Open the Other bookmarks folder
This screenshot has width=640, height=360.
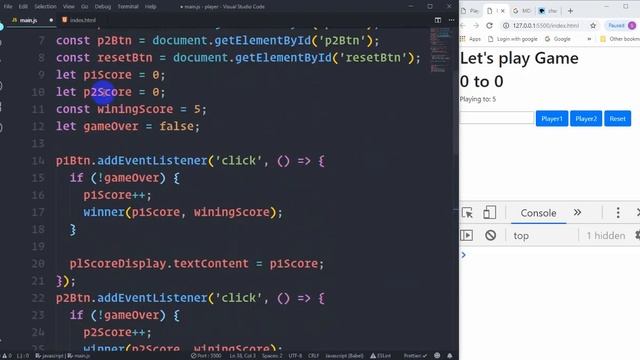click(620, 39)
